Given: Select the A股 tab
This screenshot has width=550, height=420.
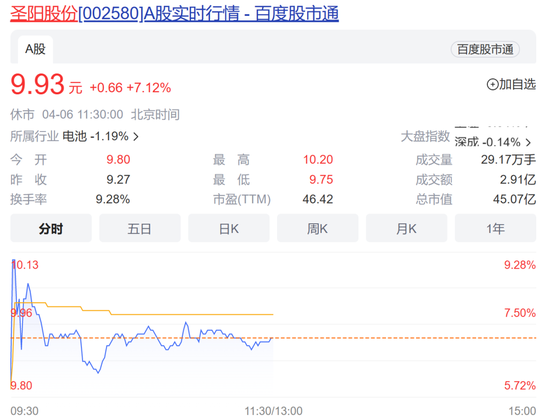Looking at the screenshot, I should click(x=35, y=49).
